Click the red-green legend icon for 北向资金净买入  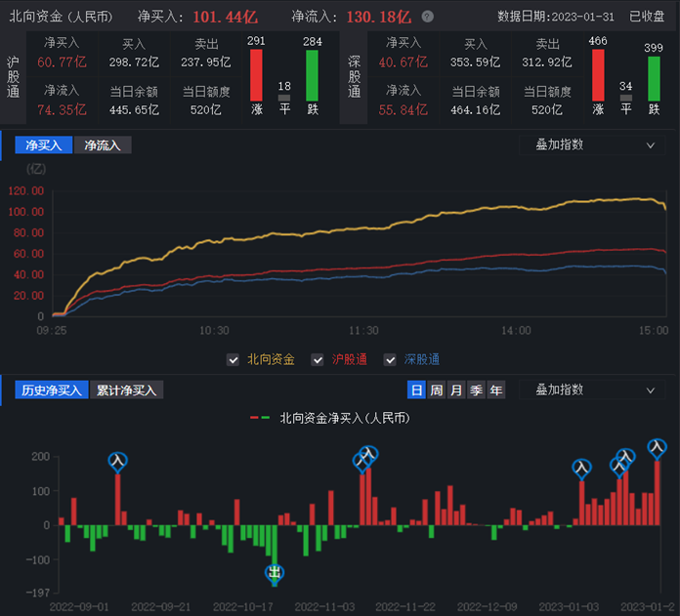click(x=260, y=418)
